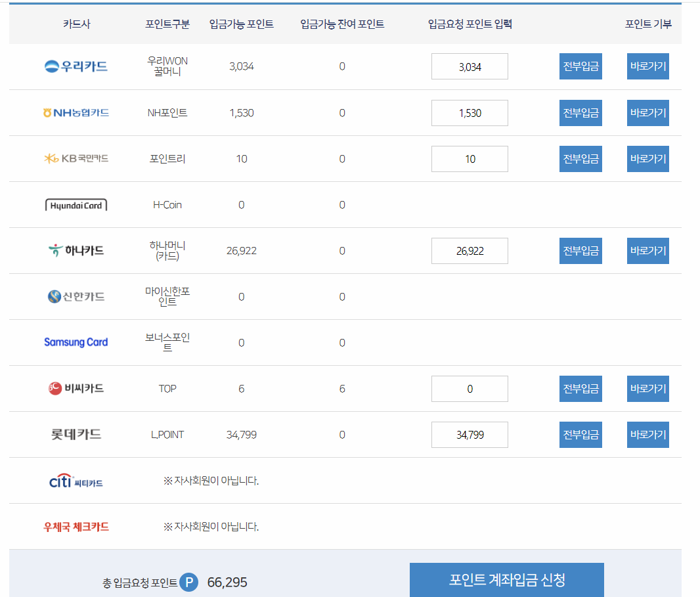The height and width of the screenshot is (597, 700).
Task: Open 바로가기 for NH농협카드
Action: pos(647,112)
